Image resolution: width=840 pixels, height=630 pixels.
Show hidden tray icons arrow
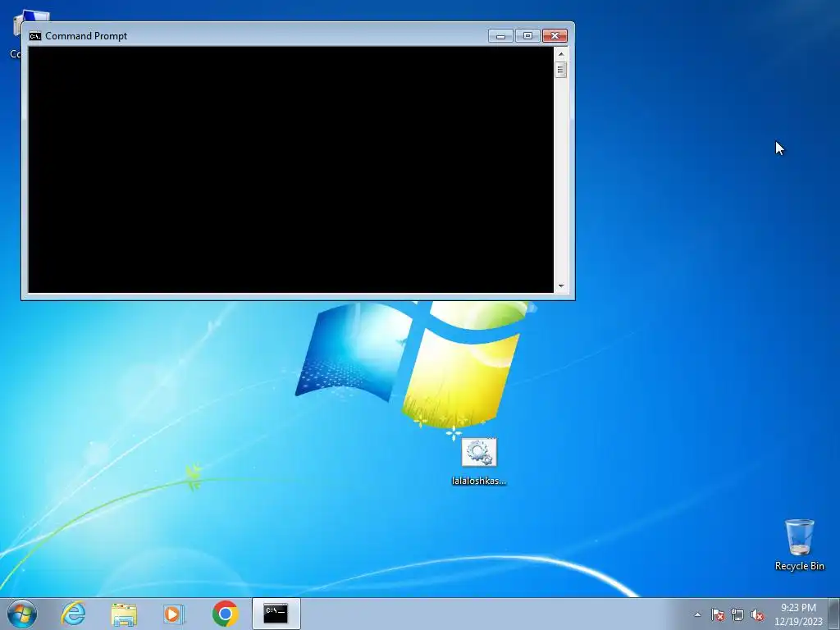[697, 614]
